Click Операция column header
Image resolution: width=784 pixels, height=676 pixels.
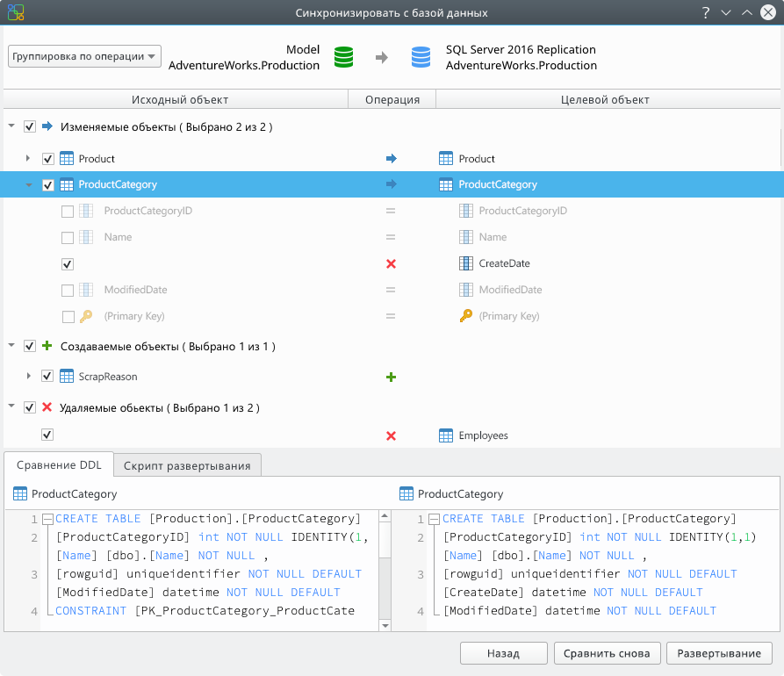coord(392,99)
